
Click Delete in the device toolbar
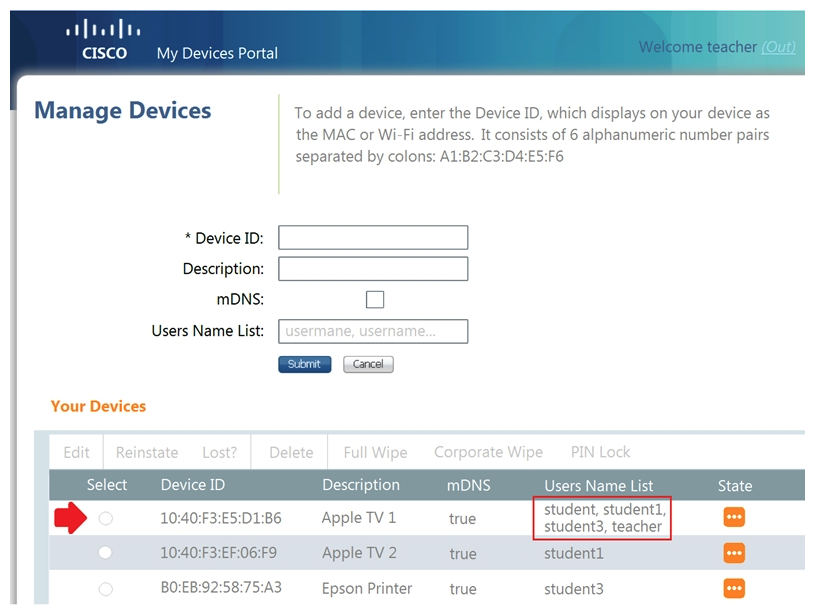click(291, 453)
